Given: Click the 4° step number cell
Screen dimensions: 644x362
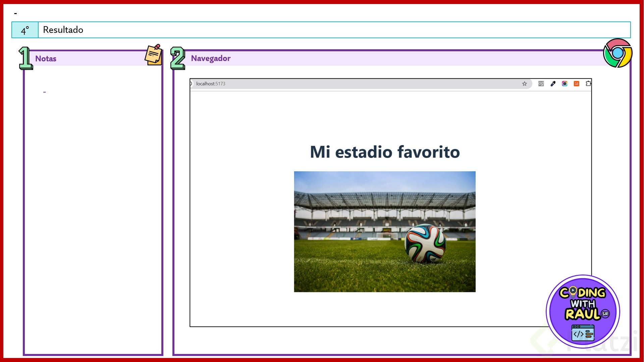Looking at the screenshot, I should (x=25, y=30).
